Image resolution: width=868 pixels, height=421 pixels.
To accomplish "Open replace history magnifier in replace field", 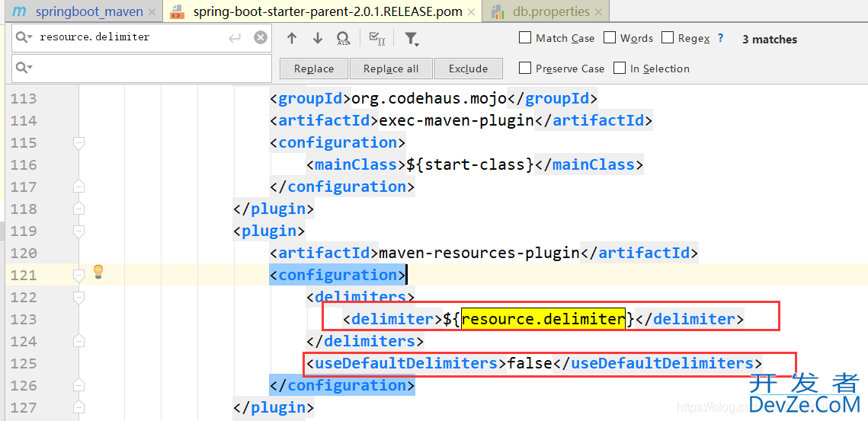I will tap(24, 68).
